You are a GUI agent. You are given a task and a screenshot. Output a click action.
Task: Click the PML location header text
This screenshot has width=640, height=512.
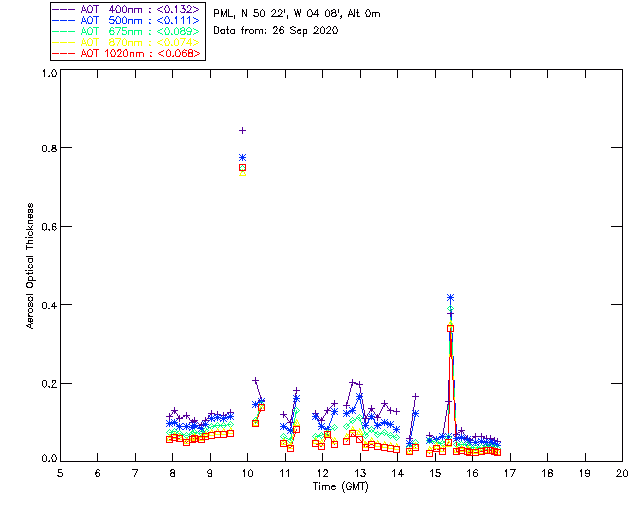pos(297,14)
